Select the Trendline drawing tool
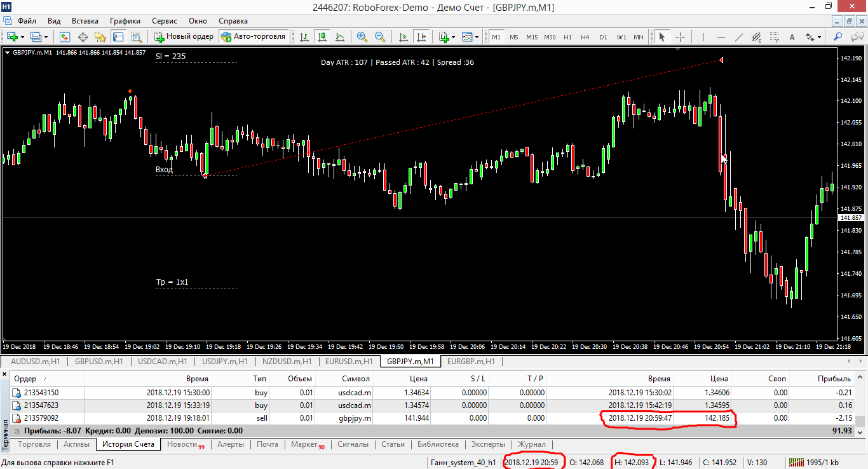 click(x=738, y=36)
